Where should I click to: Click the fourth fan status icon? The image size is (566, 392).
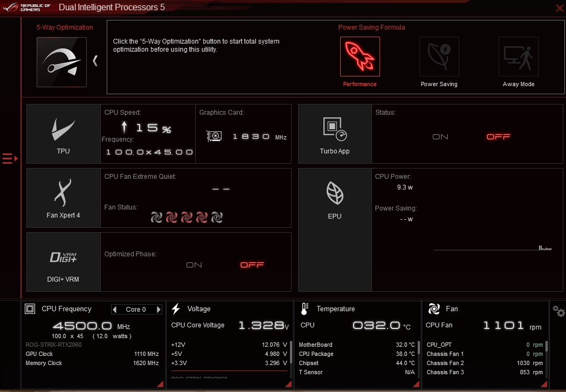(202, 217)
